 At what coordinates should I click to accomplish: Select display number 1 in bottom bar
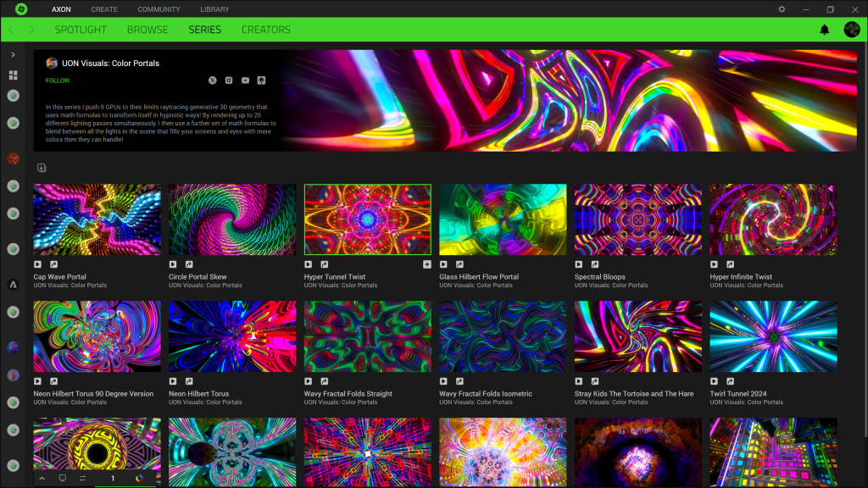[x=113, y=479]
